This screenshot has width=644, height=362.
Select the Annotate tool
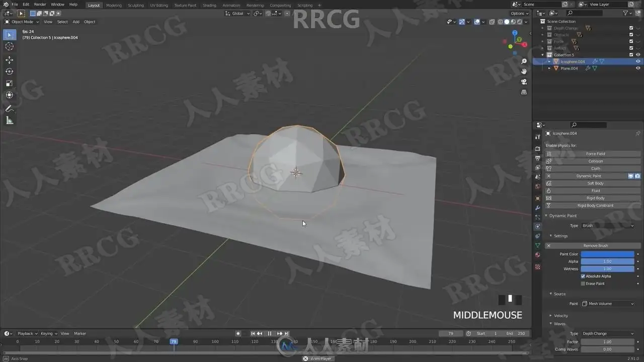9,109
